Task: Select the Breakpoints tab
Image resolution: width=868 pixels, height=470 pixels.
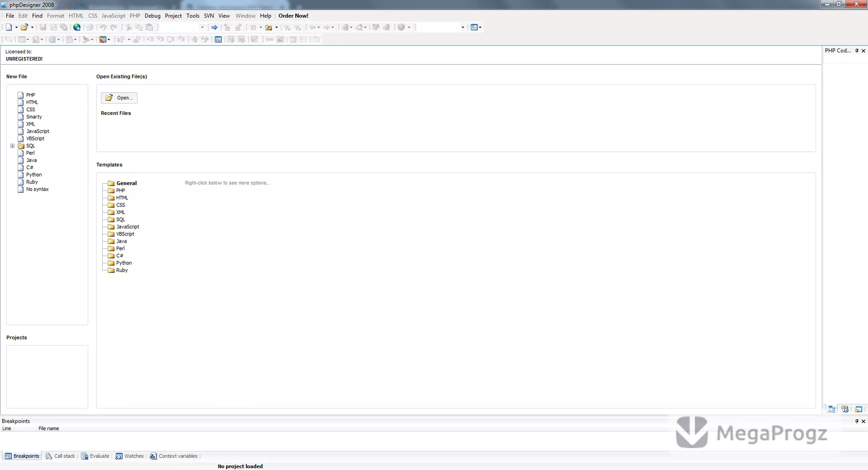Action: (22, 456)
